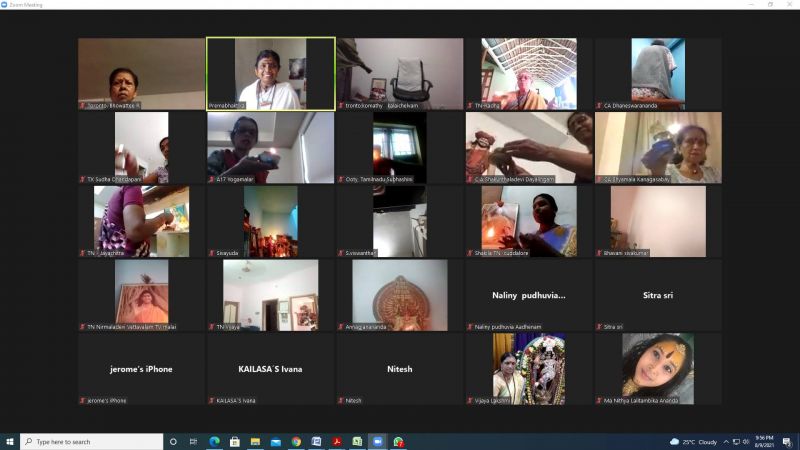Viewport: 800px width, 450px height.
Task: Open Task View from the taskbar
Action: pos(194,441)
